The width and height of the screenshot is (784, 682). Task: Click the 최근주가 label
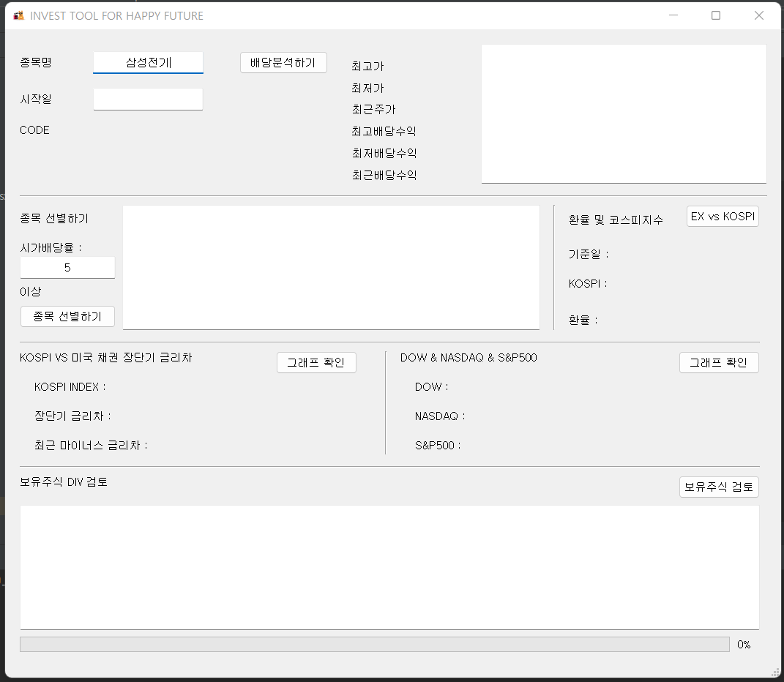(x=373, y=109)
